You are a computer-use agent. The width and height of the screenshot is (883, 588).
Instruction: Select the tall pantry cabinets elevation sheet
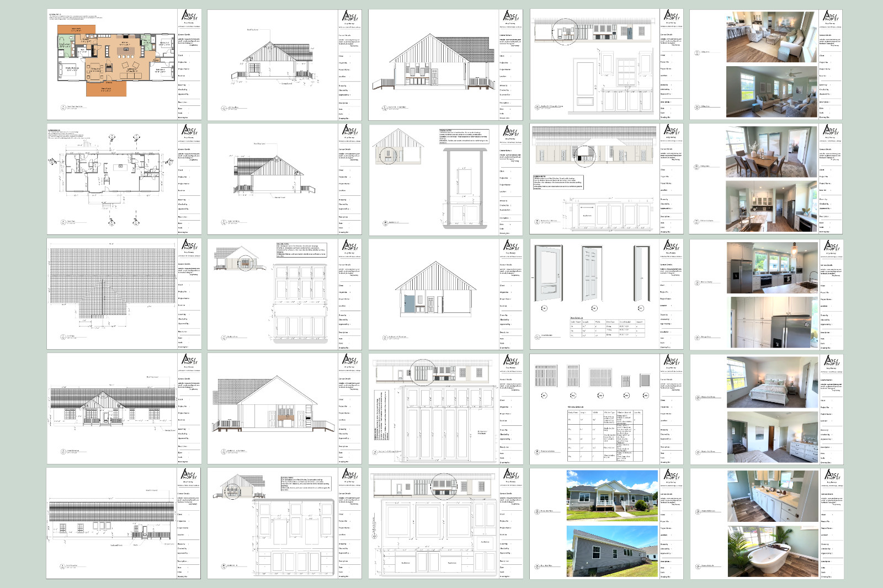pyautogui.click(x=445, y=409)
